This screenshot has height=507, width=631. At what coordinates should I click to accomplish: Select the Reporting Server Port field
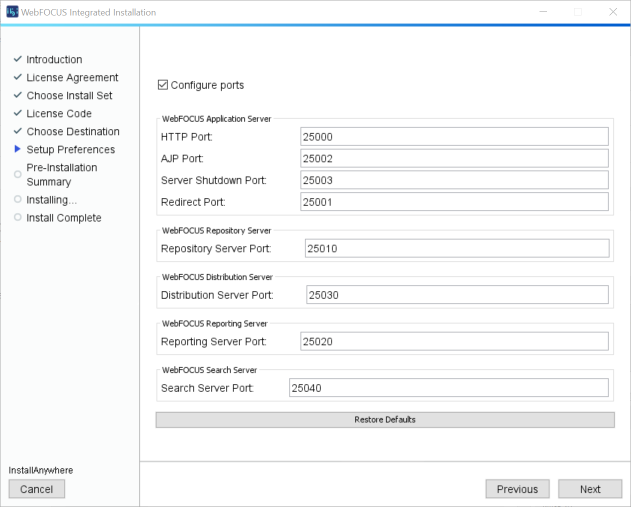[x=454, y=342]
